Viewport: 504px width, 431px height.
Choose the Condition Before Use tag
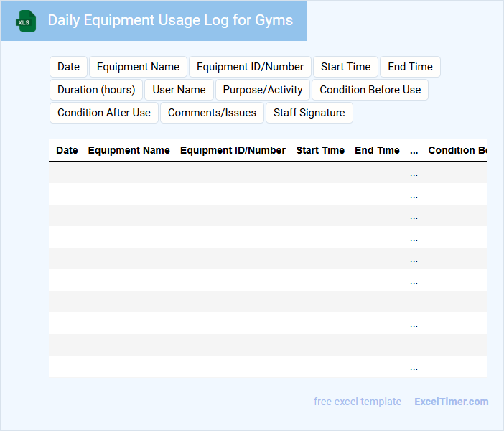click(370, 90)
